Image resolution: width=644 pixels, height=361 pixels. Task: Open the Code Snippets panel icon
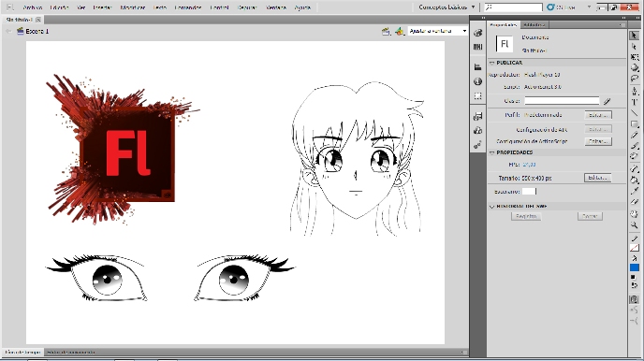click(x=477, y=117)
